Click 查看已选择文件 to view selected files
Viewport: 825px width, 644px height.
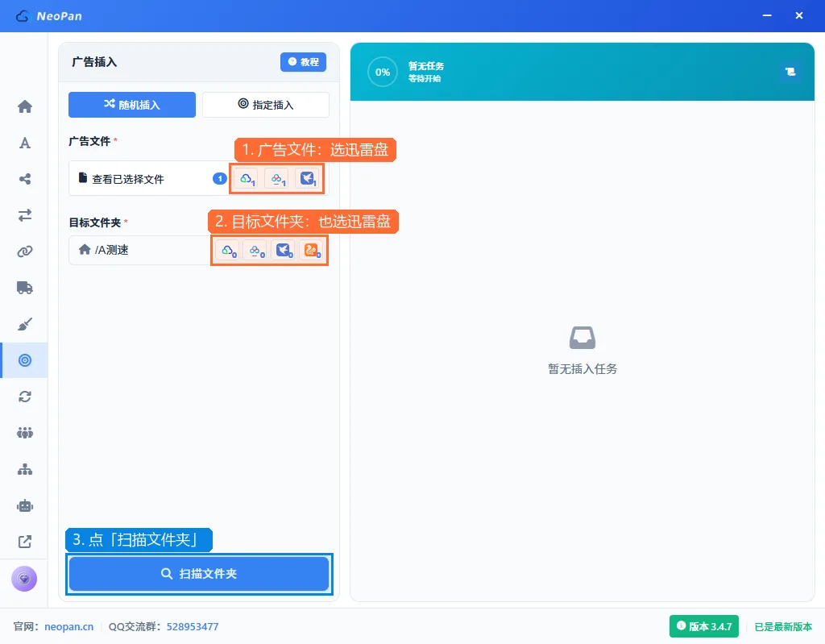128,179
